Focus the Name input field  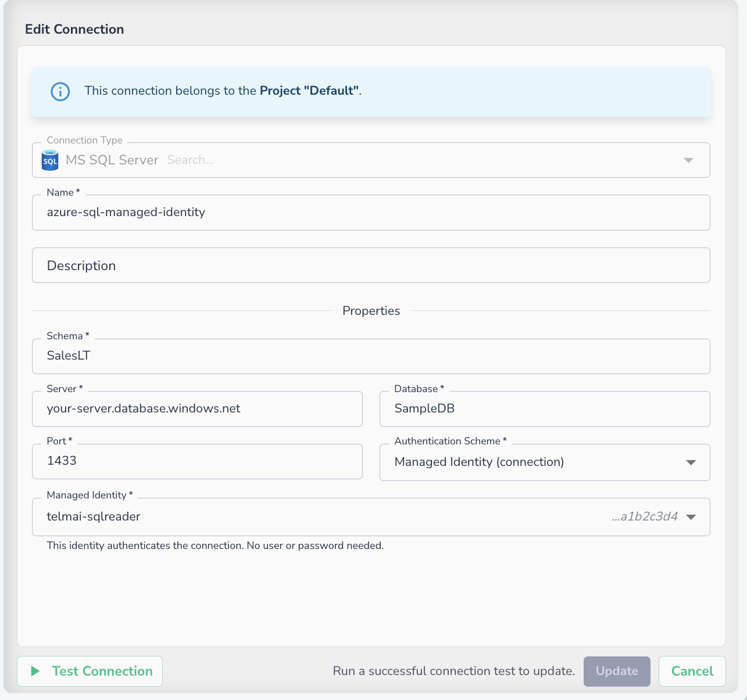(371, 213)
